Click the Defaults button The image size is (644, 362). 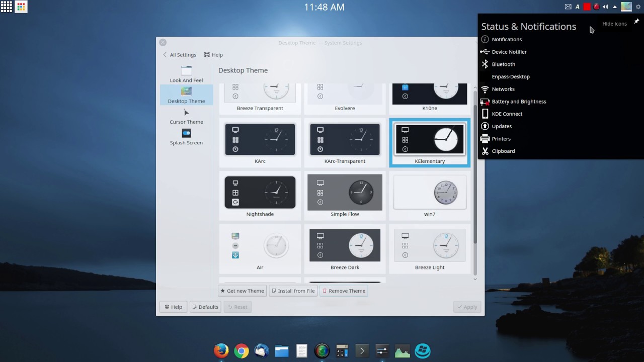(x=205, y=307)
